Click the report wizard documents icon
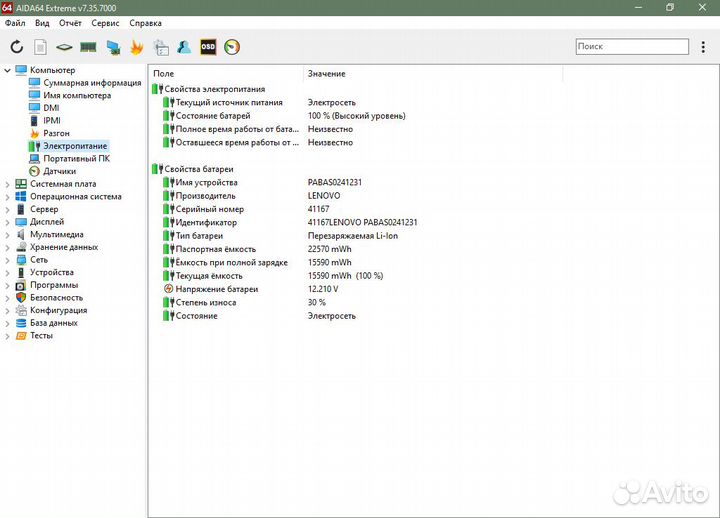This screenshot has height=518, width=720. pyautogui.click(x=161, y=47)
